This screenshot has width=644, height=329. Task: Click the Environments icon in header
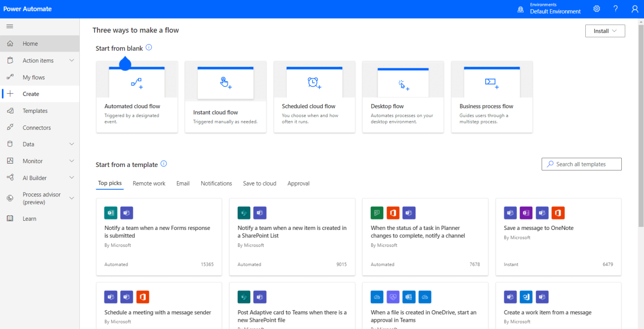[521, 9]
